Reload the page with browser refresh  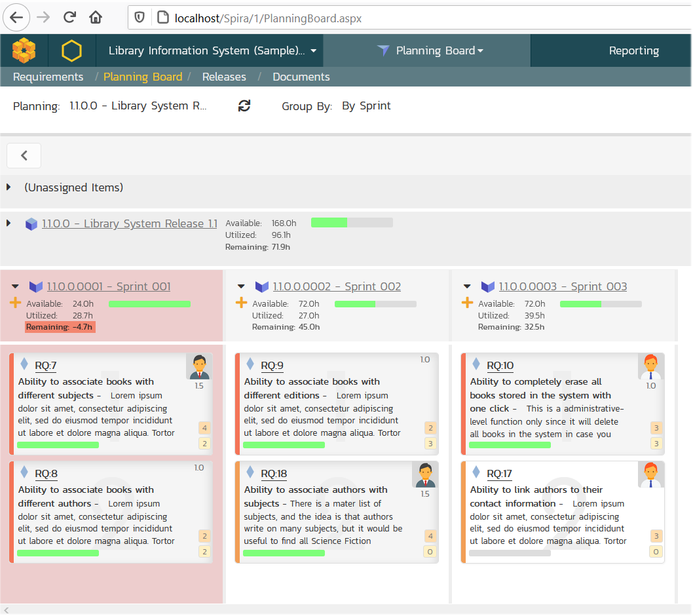pos(69,18)
